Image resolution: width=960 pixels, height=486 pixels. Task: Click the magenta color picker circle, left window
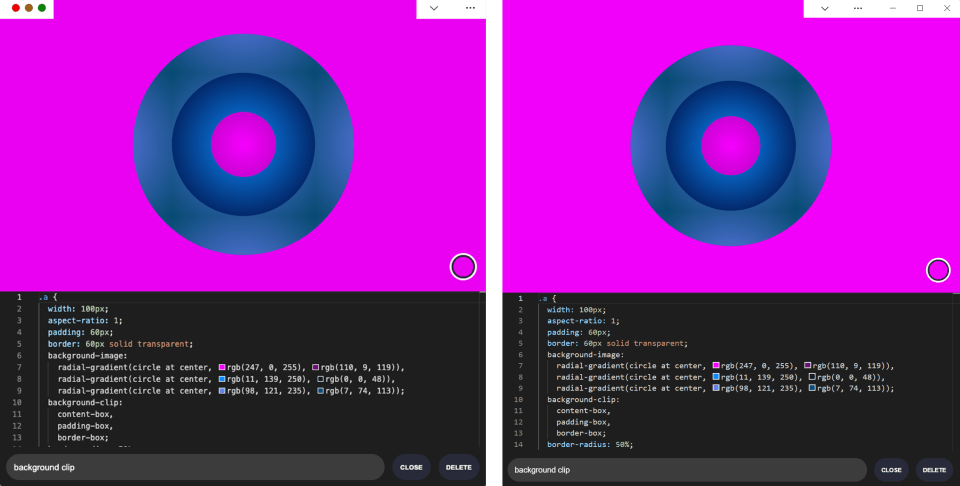click(463, 267)
